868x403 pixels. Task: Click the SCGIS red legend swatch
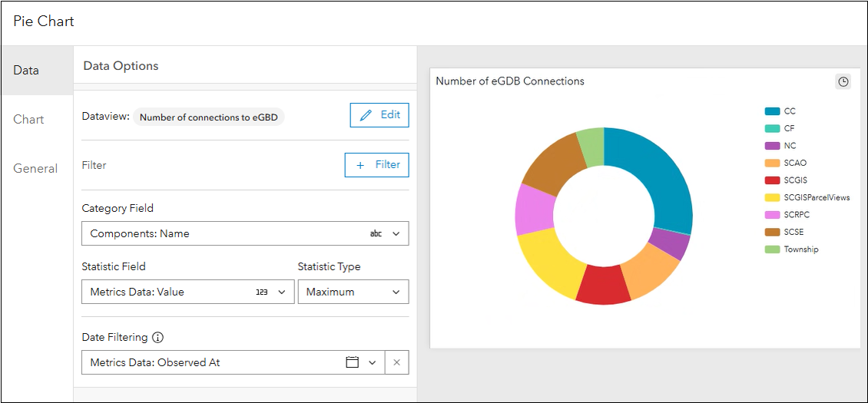(772, 180)
